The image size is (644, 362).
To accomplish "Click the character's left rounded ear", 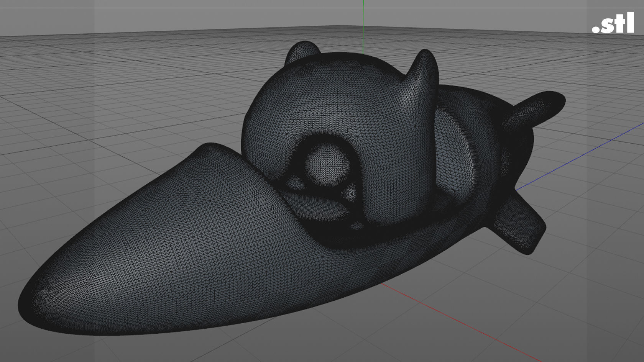I will [x=302, y=52].
